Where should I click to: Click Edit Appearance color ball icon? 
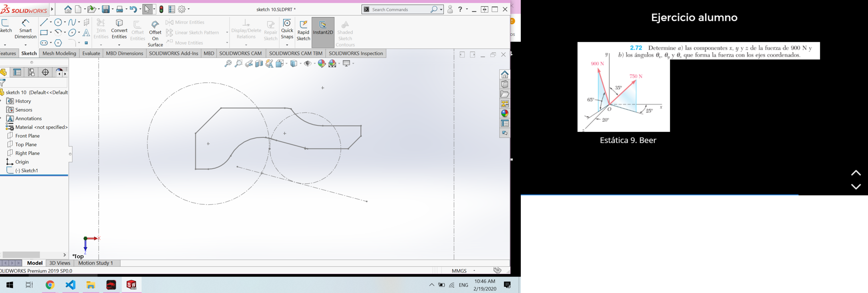[322, 64]
